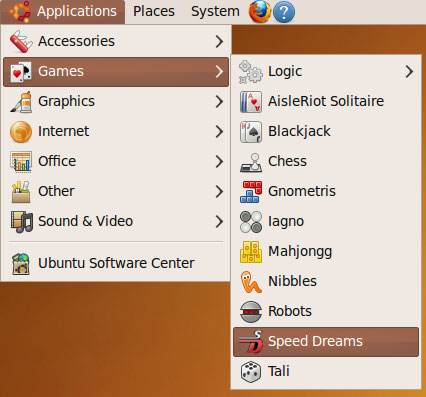This screenshot has width=426, height=397.
Task: Launch Gnometris from the list
Action: pos(326,191)
